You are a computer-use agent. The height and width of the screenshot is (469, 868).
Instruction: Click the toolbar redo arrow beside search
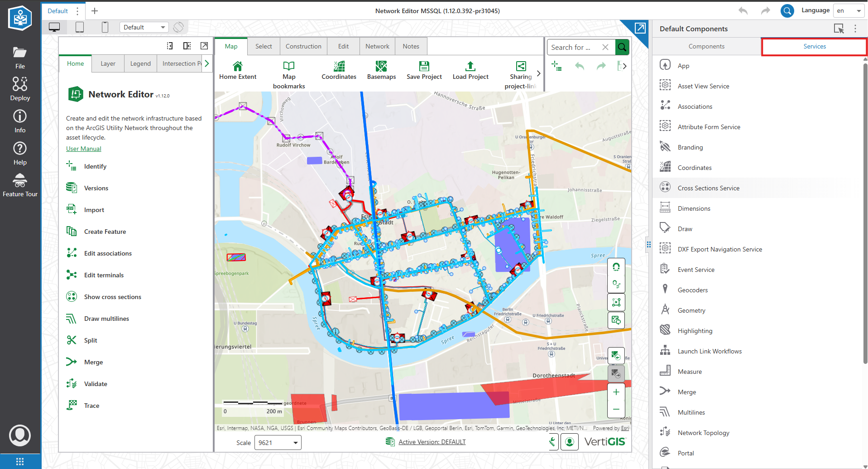point(601,66)
